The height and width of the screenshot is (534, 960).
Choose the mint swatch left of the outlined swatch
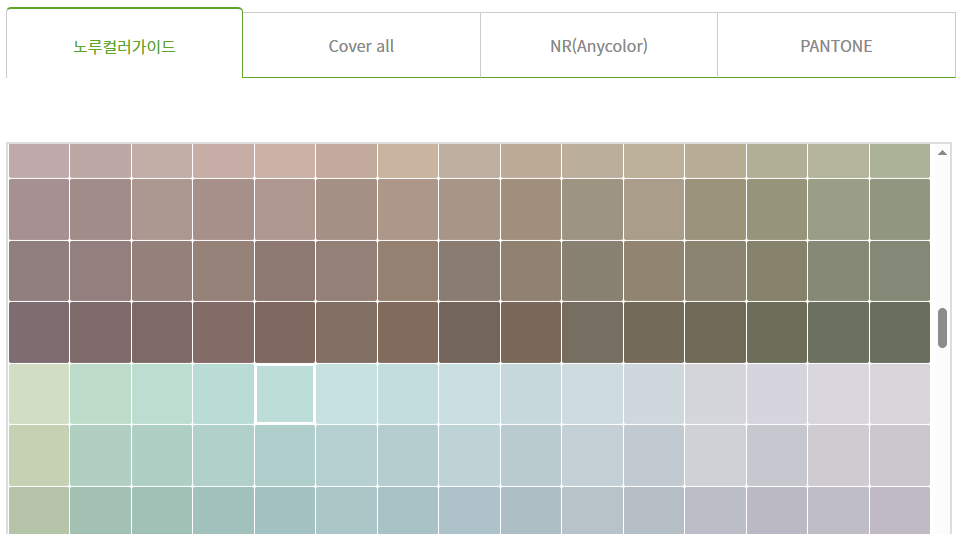[x=223, y=394]
